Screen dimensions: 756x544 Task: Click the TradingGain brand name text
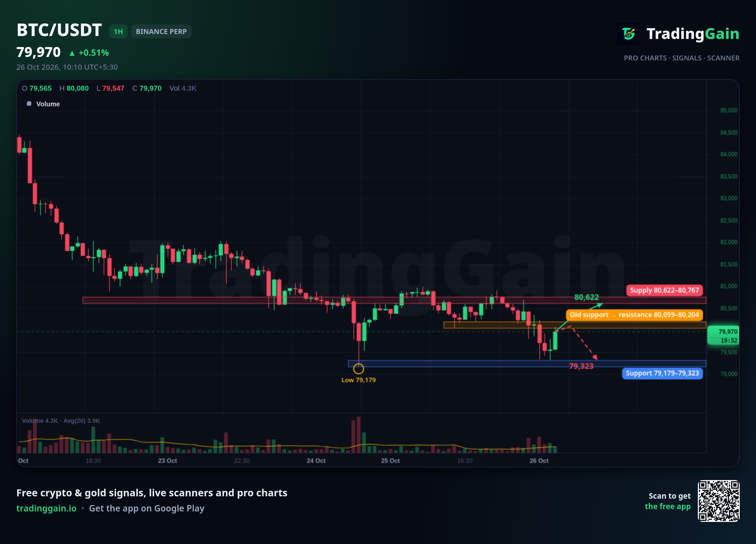click(x=693, y=34)
